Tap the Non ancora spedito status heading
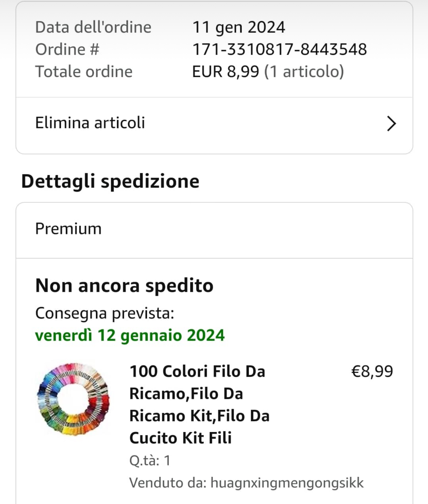The image size is (428, 504). pyautogui.click(x=124, y=286)
